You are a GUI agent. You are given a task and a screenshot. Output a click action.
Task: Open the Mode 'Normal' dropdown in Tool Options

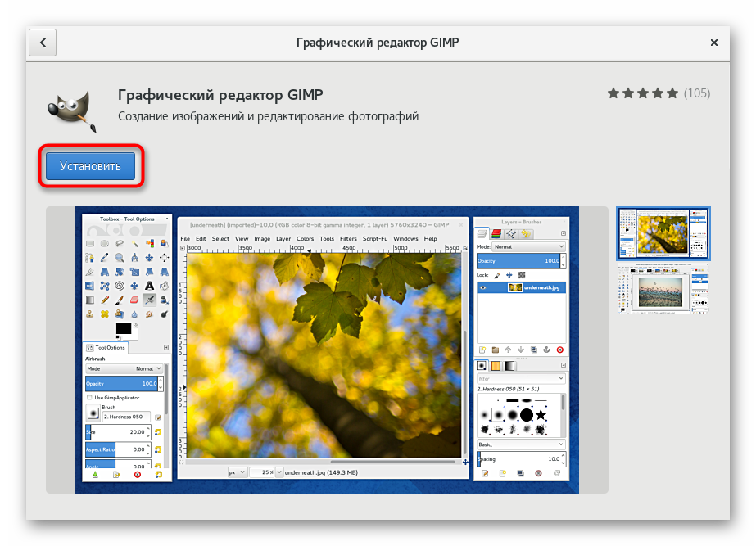[124, 368]
